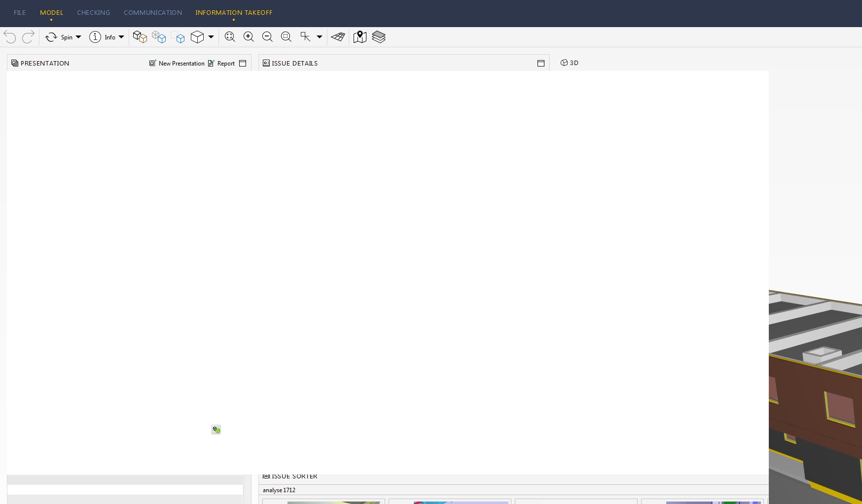
Task: Open the cube view dropdown arrow
Action: (x=211, y=37)
